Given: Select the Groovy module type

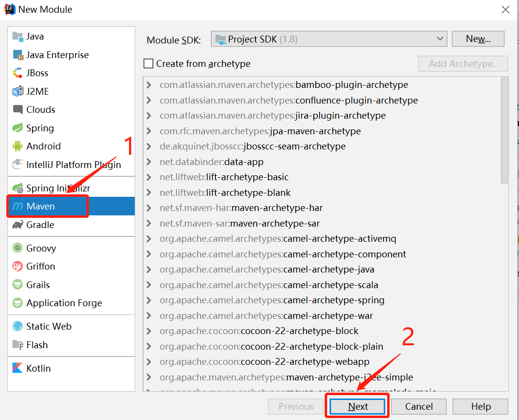Looking at the screenshot, I should 71,248.
